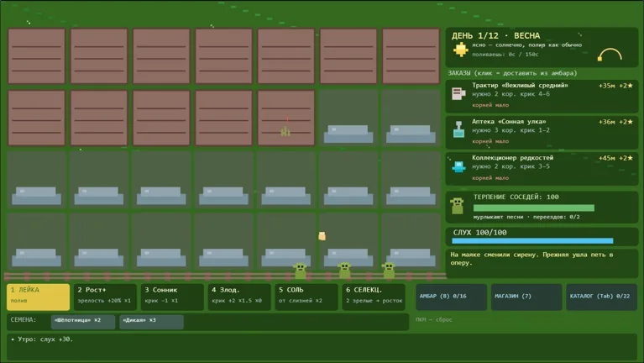The image size is (644, 363).
Task: Open the МАГАЗИН (7) shop
Action: [x=526, y=297]
